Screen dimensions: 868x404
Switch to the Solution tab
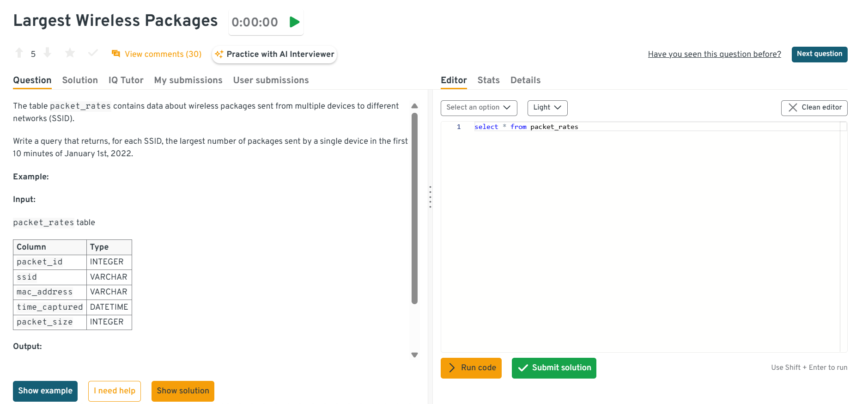coord(80,80)
